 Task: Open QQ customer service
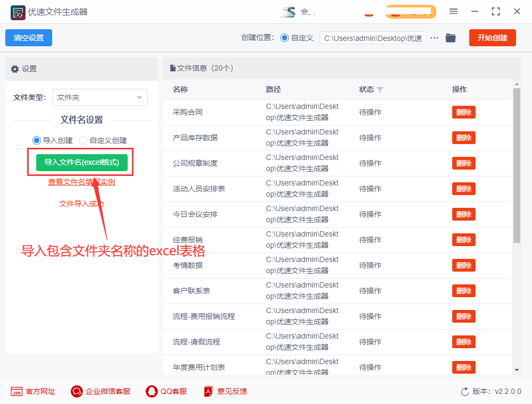click(x=166, y=391)
